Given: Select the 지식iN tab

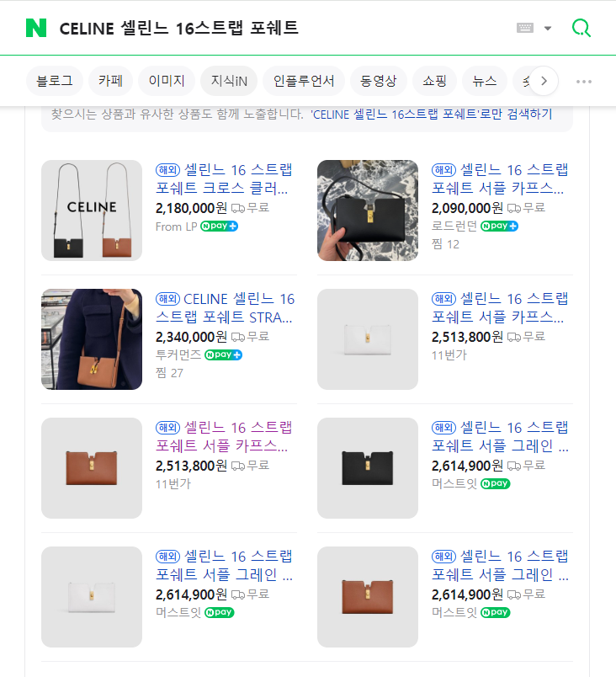Looking at the screenshot, I should click(x=229, y=81).
